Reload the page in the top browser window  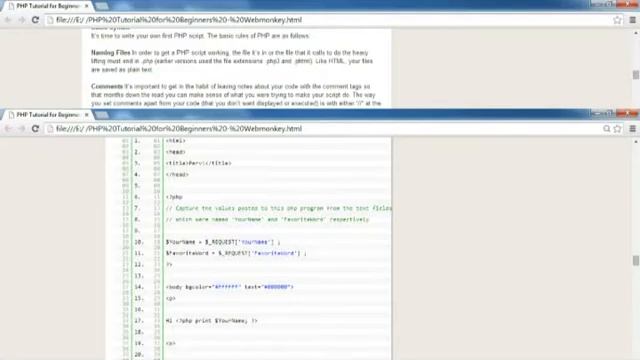[x=36, y=20]
